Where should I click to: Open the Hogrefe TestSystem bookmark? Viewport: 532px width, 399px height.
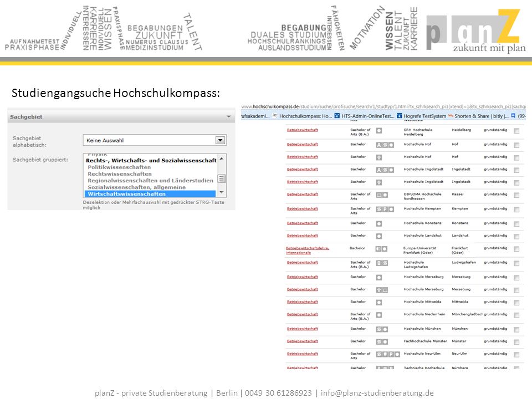click(x=421, y=116)
